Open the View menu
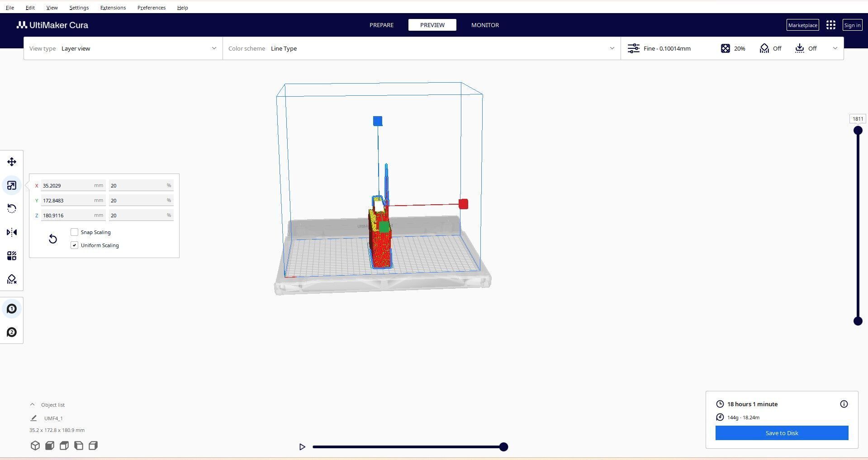This screenshot has width=868, height=460. [52, 8]
